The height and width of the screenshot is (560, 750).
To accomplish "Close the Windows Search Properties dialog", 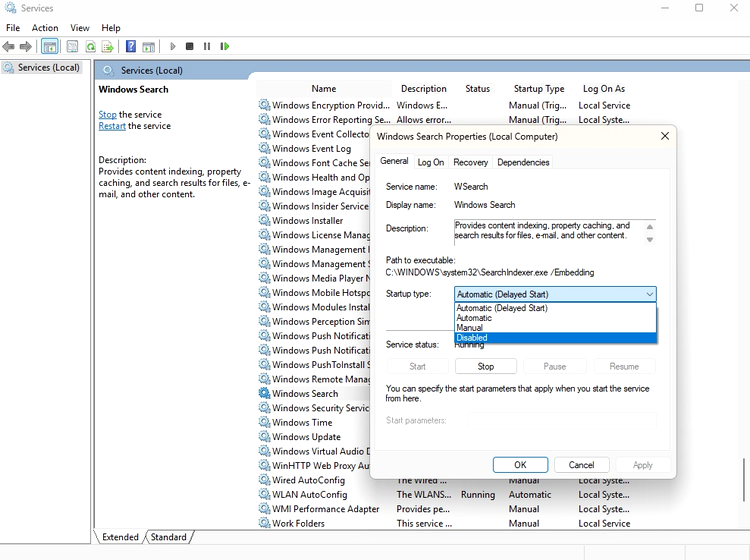I will pyautogui.click(x=664, y=136).
